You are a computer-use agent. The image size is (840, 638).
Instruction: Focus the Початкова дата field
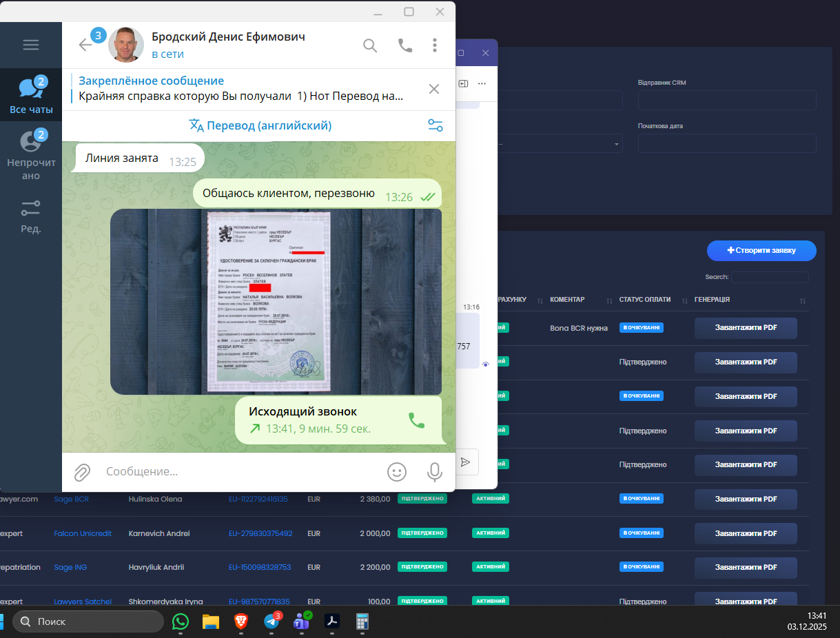pyautogui.click(x=727, y=143)
